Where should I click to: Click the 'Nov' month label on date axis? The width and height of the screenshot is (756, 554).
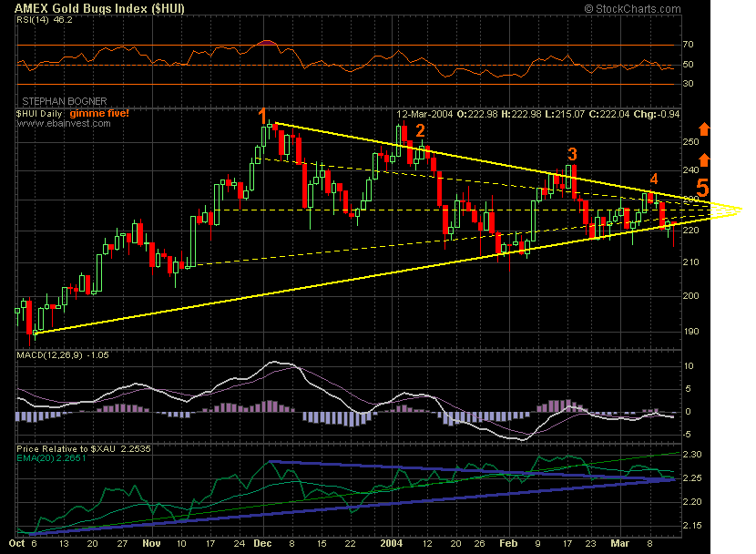pos(151,543)
